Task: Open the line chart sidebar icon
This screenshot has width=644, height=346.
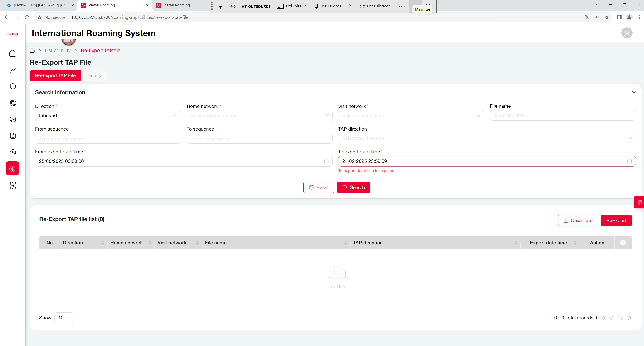Action: (x=13, y=70)
